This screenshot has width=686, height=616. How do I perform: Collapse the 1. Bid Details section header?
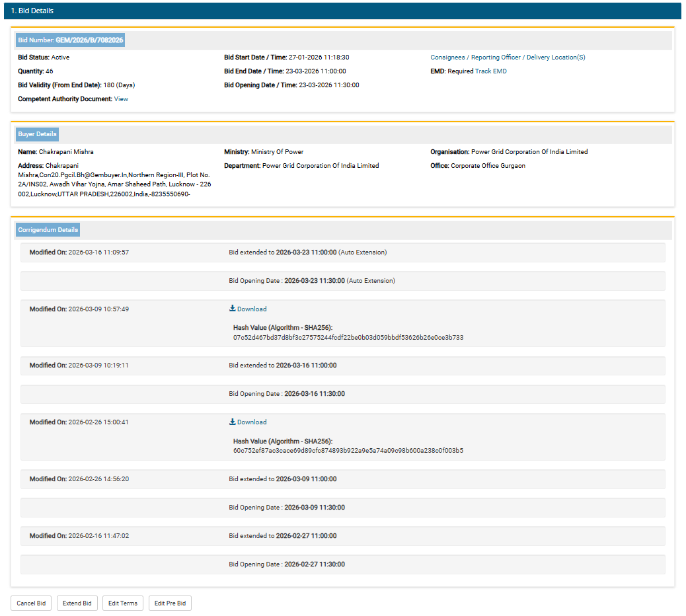coord(343,11)
